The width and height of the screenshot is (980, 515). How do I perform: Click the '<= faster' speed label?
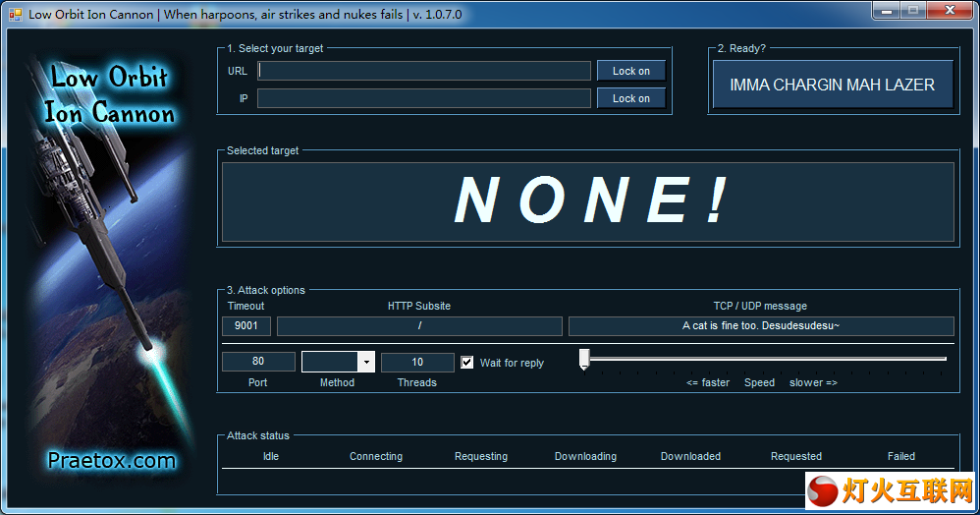707,382
